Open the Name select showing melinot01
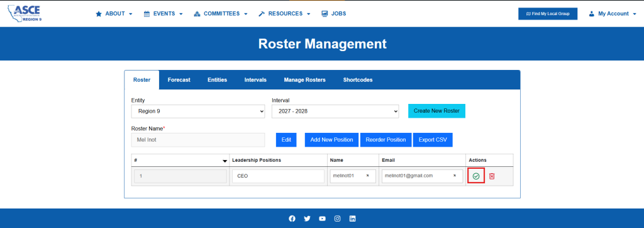Screen dimensions: 644x228 [x=353, y=176]
